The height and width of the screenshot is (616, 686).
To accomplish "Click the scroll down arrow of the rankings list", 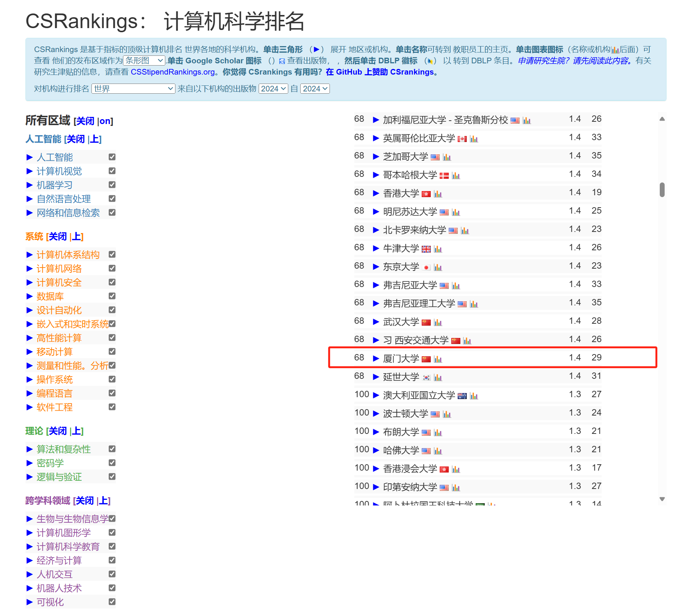I will pos(662,499).
